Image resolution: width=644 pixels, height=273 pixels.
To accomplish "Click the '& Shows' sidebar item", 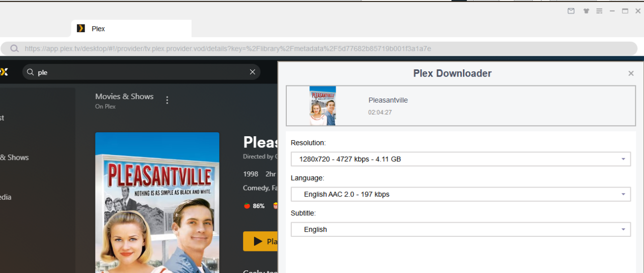I will click(14, 157).
